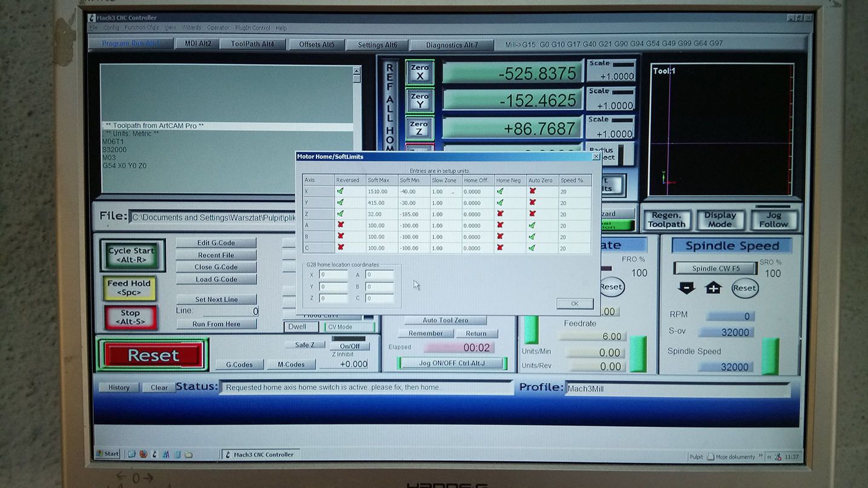Screen dimensions: 868x488
Task: Switch to MDI Alt2 screen tab
Action: (198, 44)
